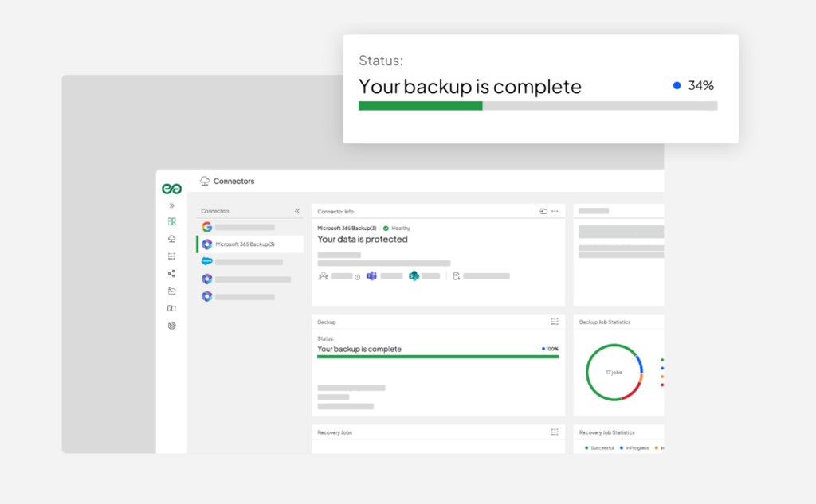The image size is (816, 504).
Task: Click the Healthy status indicator
Action: click(x=397, y=229)
